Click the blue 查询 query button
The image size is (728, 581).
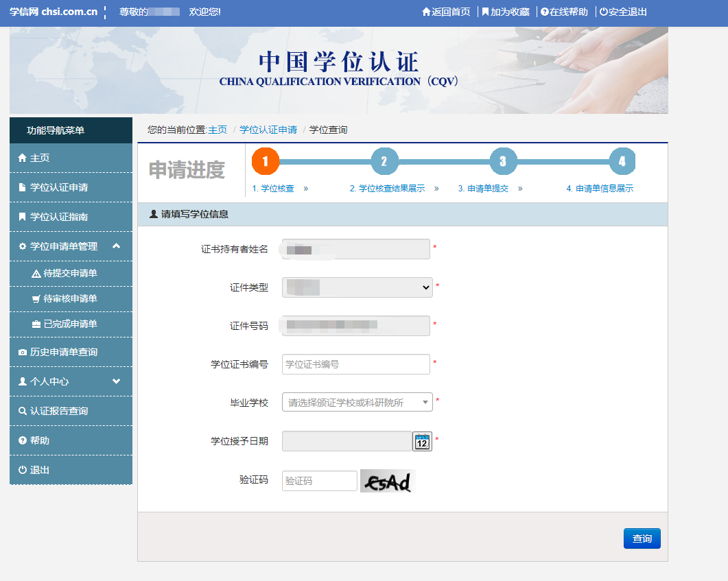pyautogui.click(x=641, y=538)
